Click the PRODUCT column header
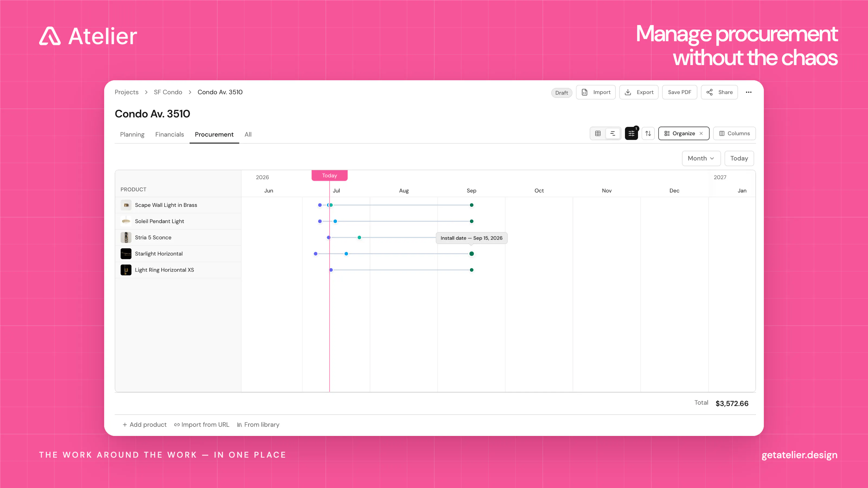 [133, 189]
